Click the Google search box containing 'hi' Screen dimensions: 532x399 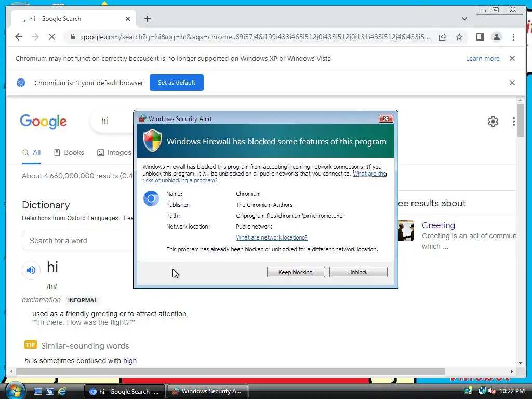click(x=112, y=121)
